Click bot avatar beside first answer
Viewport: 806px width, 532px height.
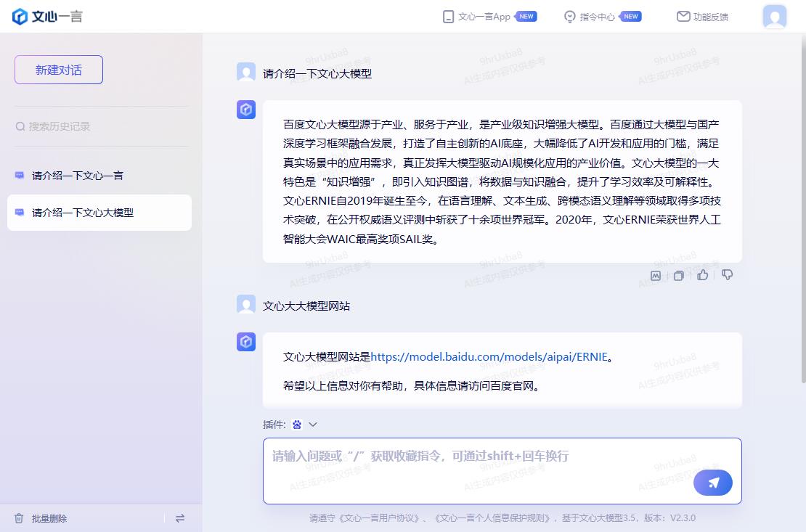coord(245,110)
